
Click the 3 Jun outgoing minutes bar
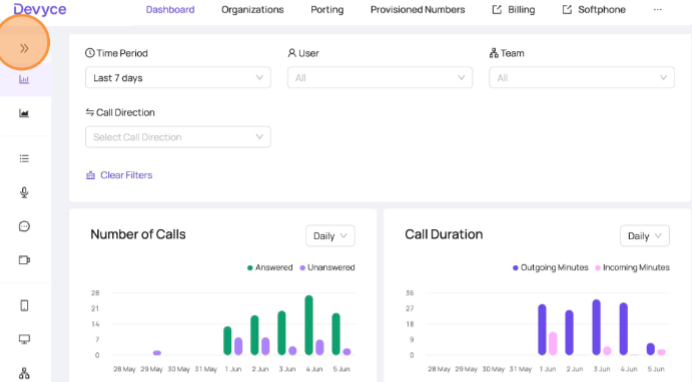coord(596,327)
